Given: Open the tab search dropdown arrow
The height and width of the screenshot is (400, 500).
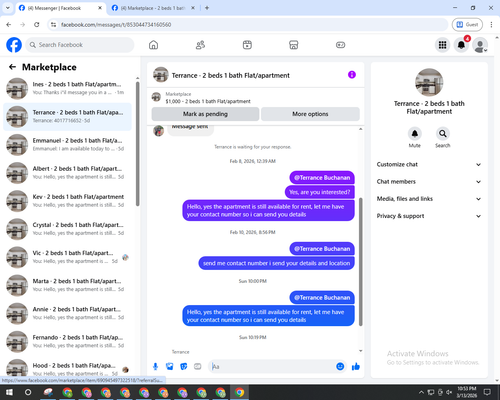Looking at the screenshot, I should click(x=8, y=8).
